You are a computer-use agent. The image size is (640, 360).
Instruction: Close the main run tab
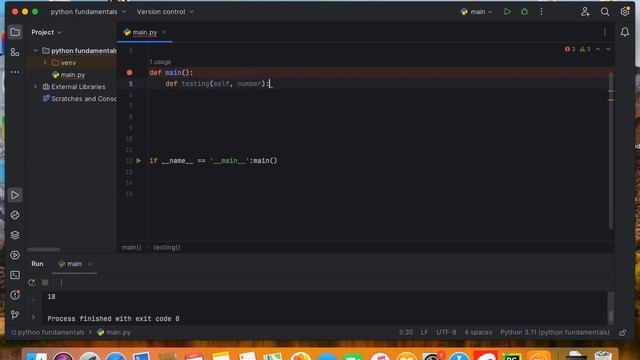(90, 264)
